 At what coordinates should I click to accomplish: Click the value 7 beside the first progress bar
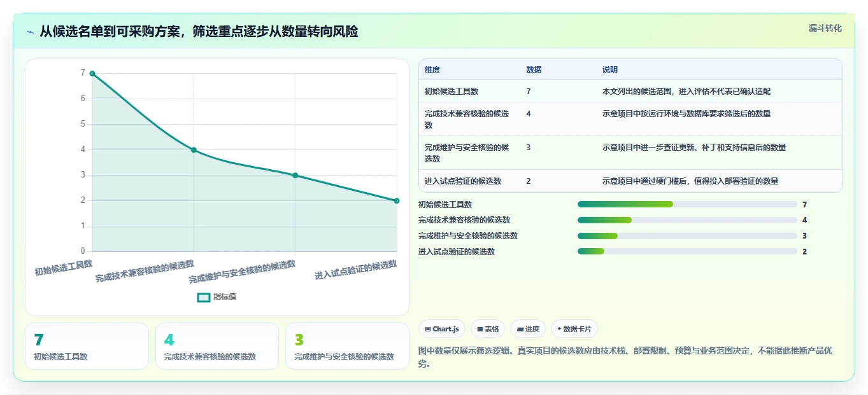click(805, 204)
